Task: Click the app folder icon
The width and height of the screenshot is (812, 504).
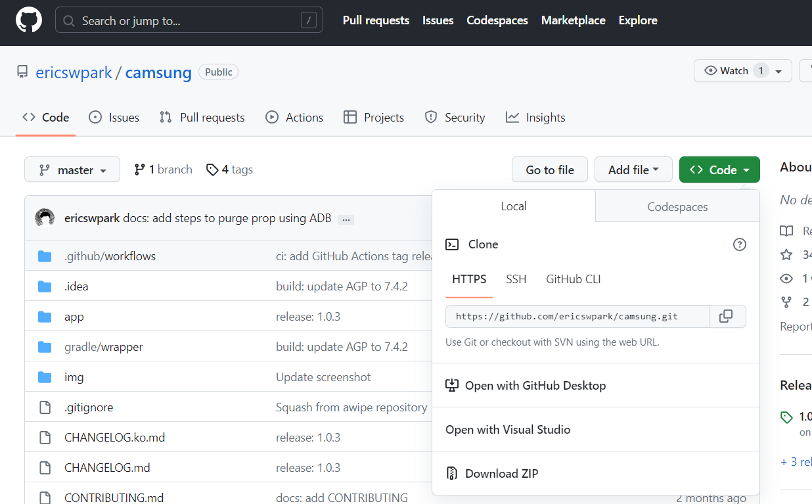Action: 45,317
